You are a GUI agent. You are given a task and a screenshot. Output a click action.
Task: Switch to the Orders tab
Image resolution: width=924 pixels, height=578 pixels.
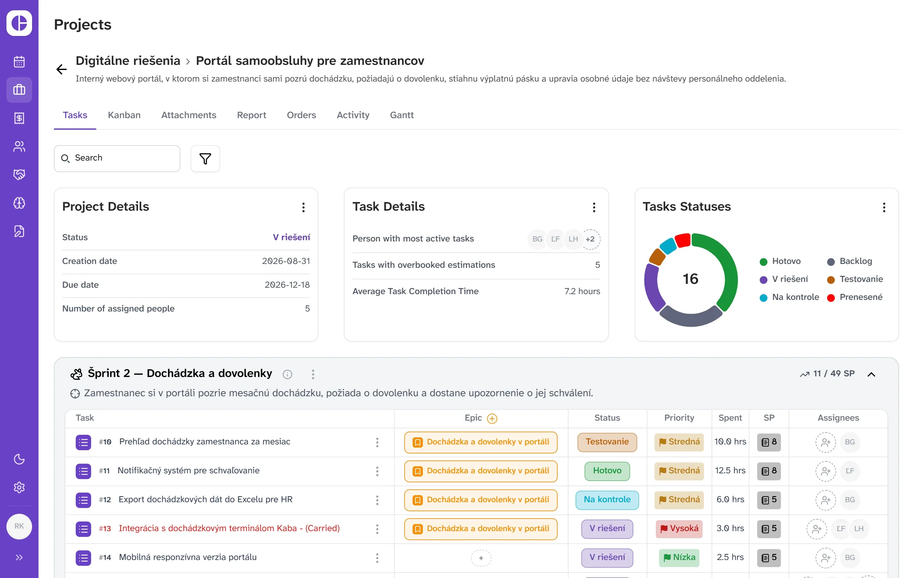click(301, 115)
